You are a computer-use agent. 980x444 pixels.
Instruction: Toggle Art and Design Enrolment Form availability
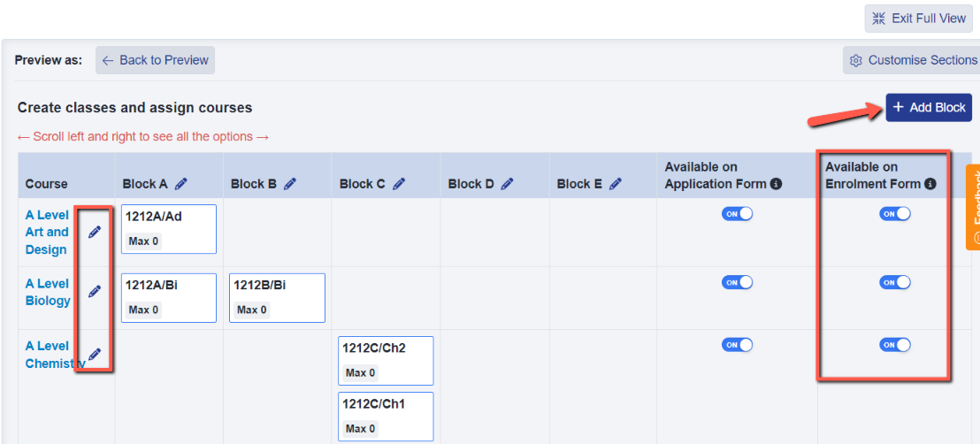(894, 214)
